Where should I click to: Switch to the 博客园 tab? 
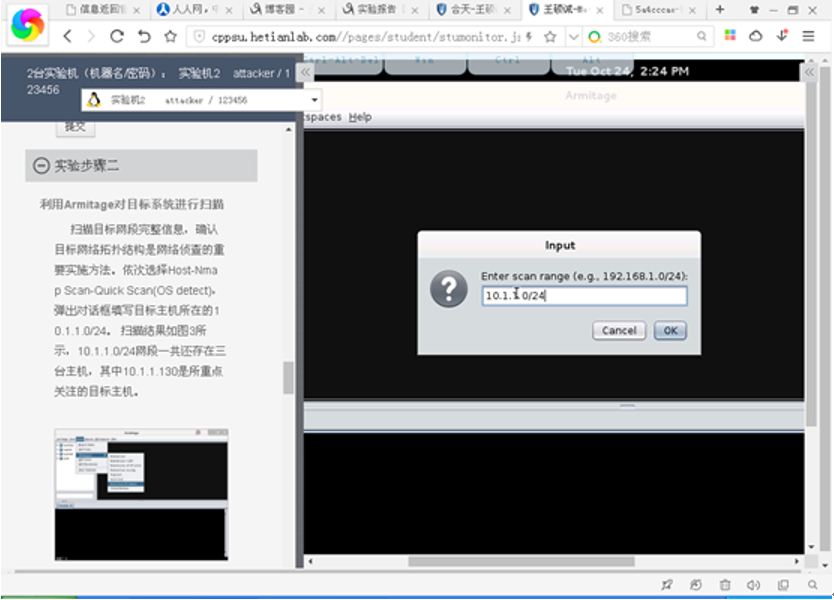287,9
